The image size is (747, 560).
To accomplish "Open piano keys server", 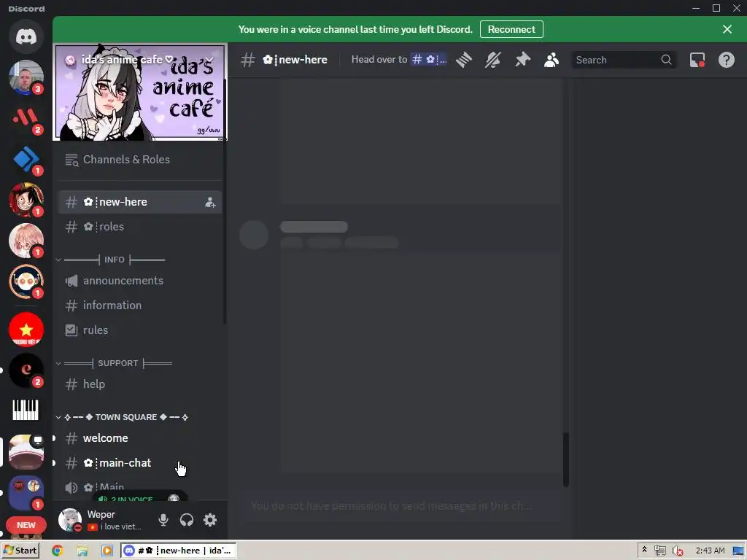I will [x=26, y=411].
